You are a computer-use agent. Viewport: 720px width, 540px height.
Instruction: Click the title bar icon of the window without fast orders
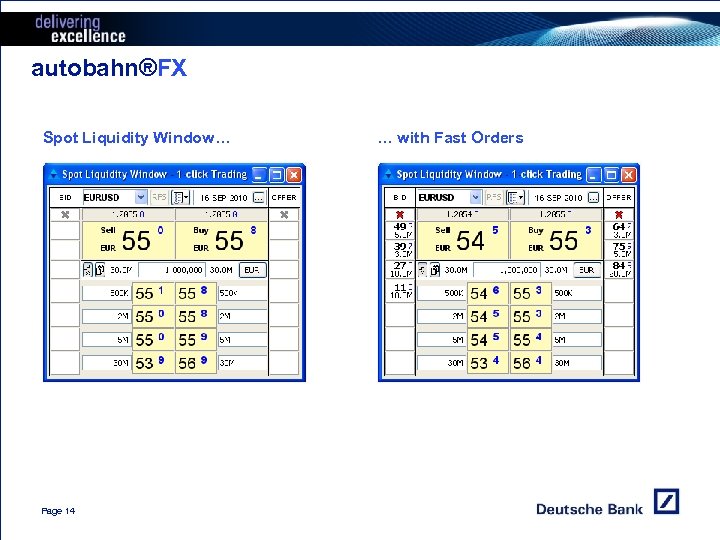click(x=53, y=174)
